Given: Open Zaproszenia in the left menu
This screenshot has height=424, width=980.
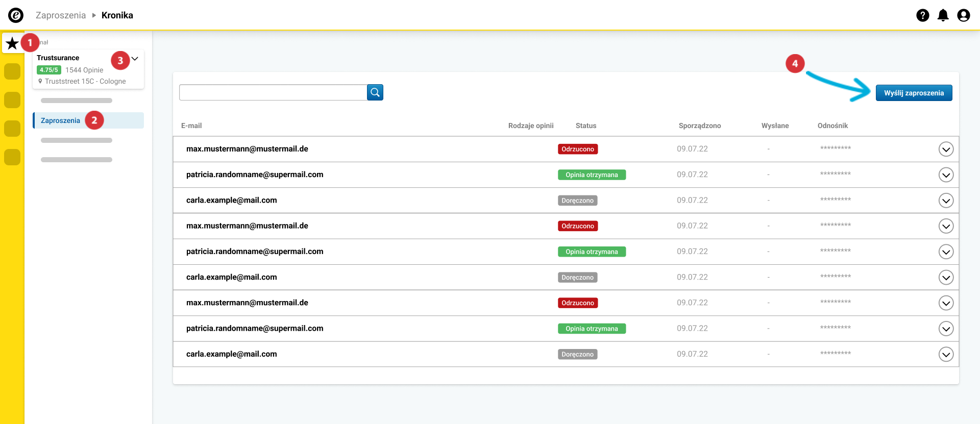Looking at the screenshot, I should [x=61, y=120].
